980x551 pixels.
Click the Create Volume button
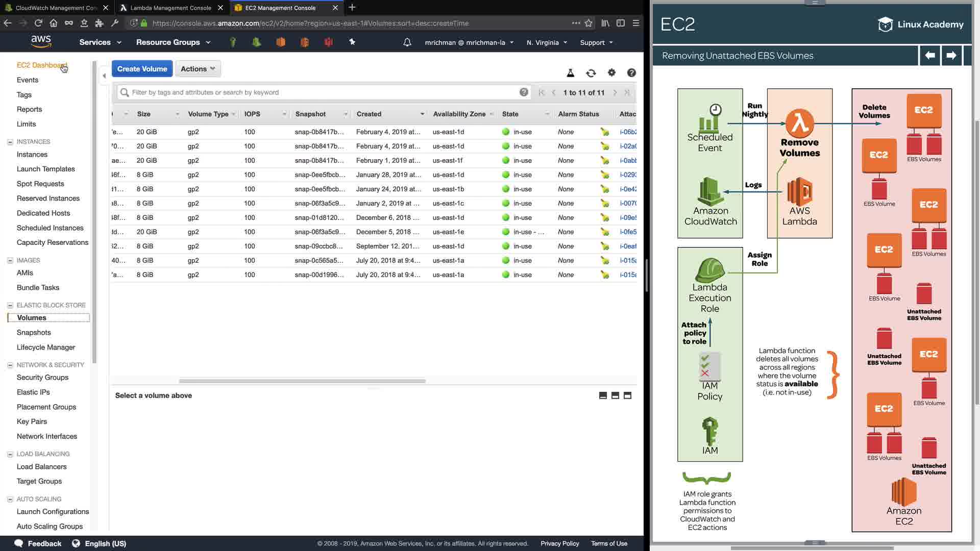click(142, 69)
